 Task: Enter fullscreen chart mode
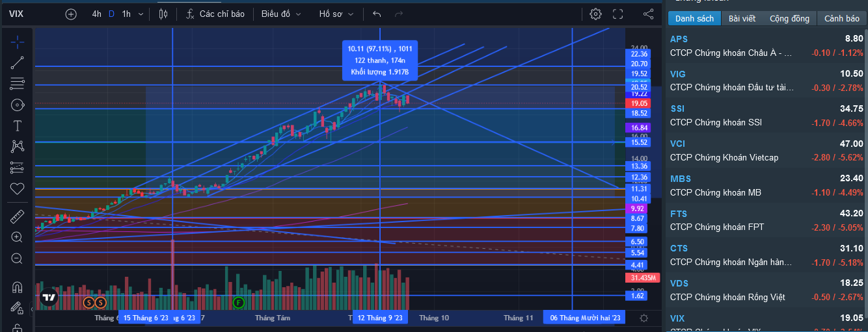(x=618, y=14)
